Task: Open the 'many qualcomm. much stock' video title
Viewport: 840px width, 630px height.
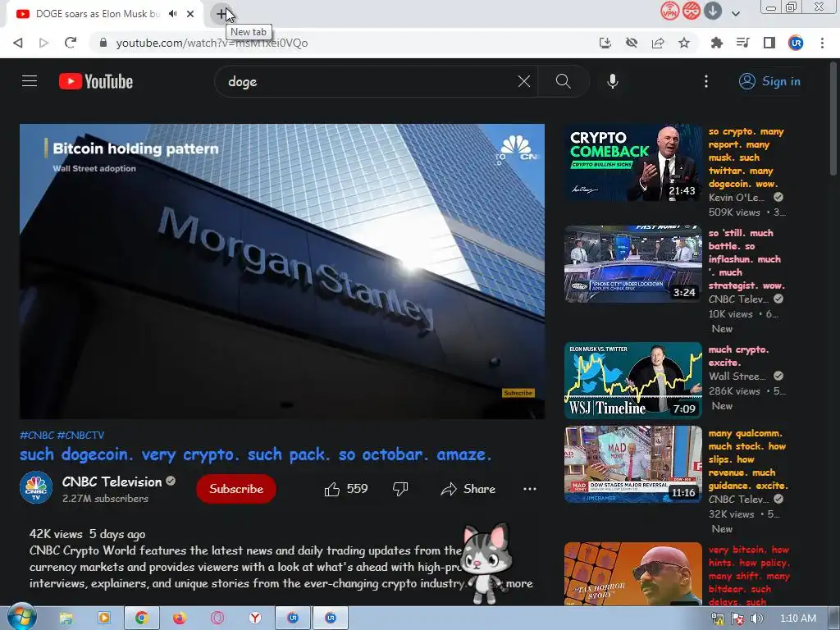Action: (748, 459)
